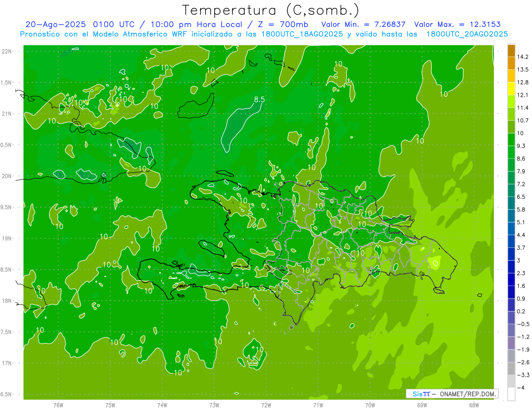Pick the dark blue swatch between 1.6 and 2.3
532x411 pixels.
pos(511,279)
